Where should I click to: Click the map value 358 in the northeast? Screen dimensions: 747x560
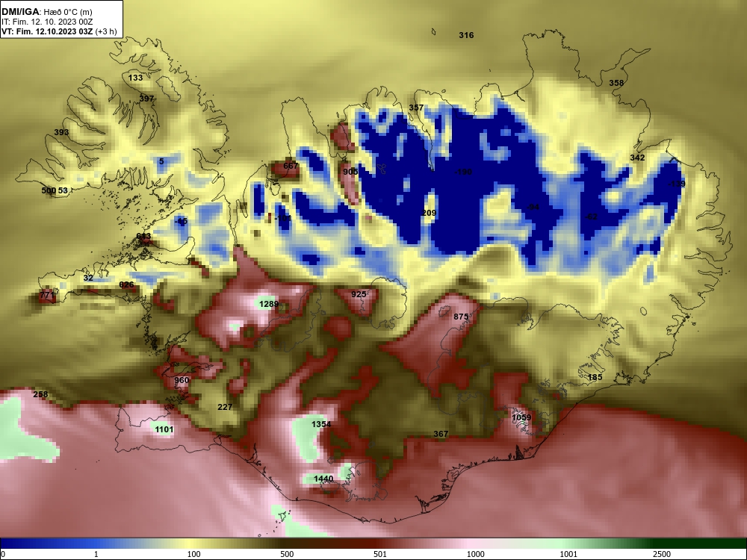coord(616,83)
